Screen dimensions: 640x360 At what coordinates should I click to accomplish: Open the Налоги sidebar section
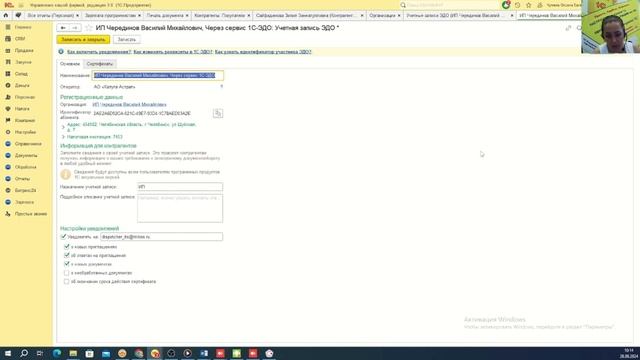22,109
